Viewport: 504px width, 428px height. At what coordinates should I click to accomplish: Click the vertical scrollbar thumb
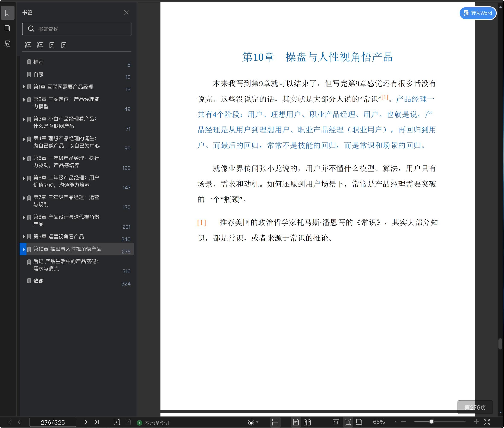500,344
